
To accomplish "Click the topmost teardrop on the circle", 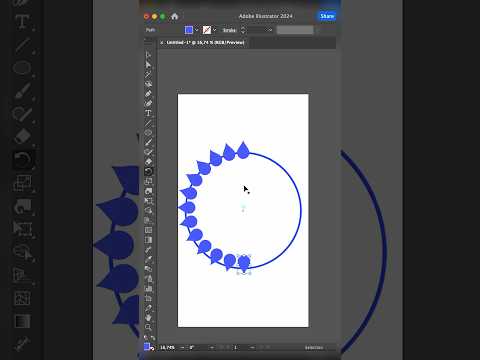I will [x=243, y=150].
